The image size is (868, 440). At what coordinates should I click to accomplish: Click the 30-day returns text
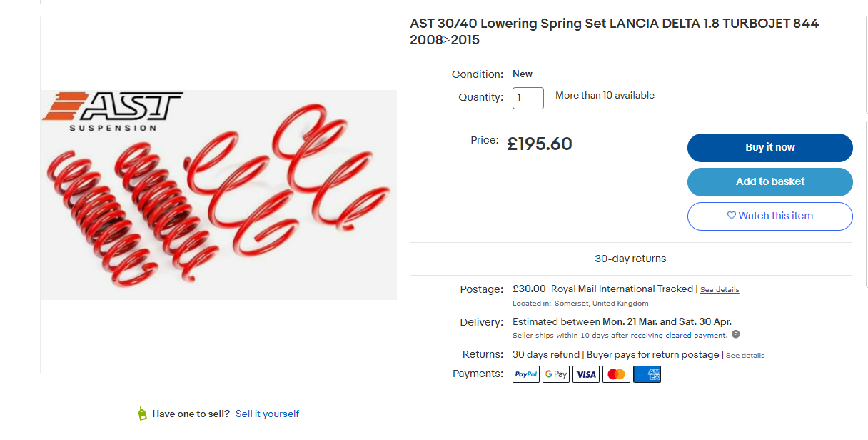(630, 259)
